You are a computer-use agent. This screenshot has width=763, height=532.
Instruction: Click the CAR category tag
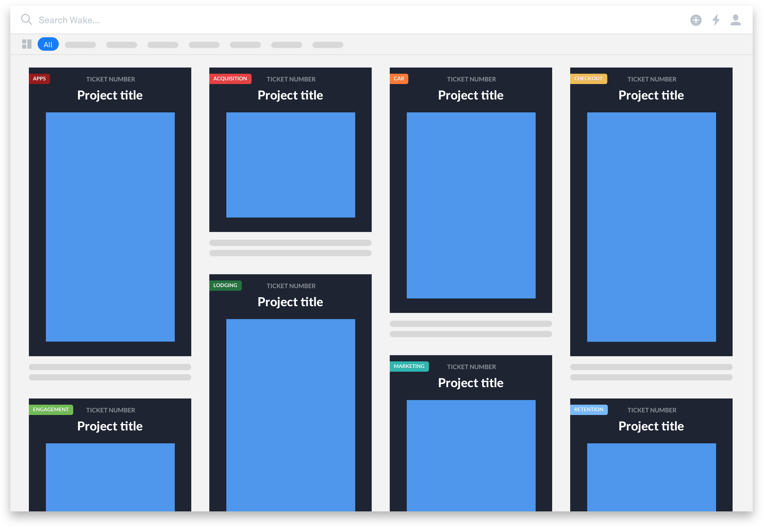pos(399,79)
